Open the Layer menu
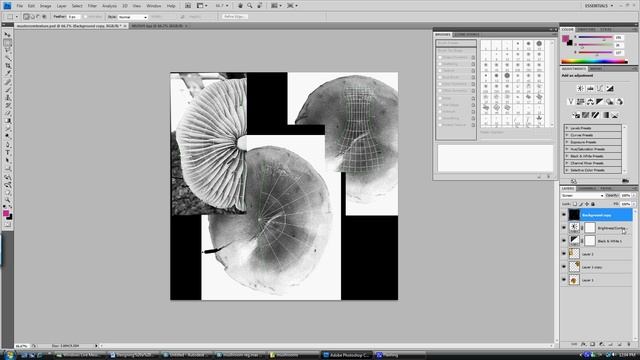 [61, 6]
